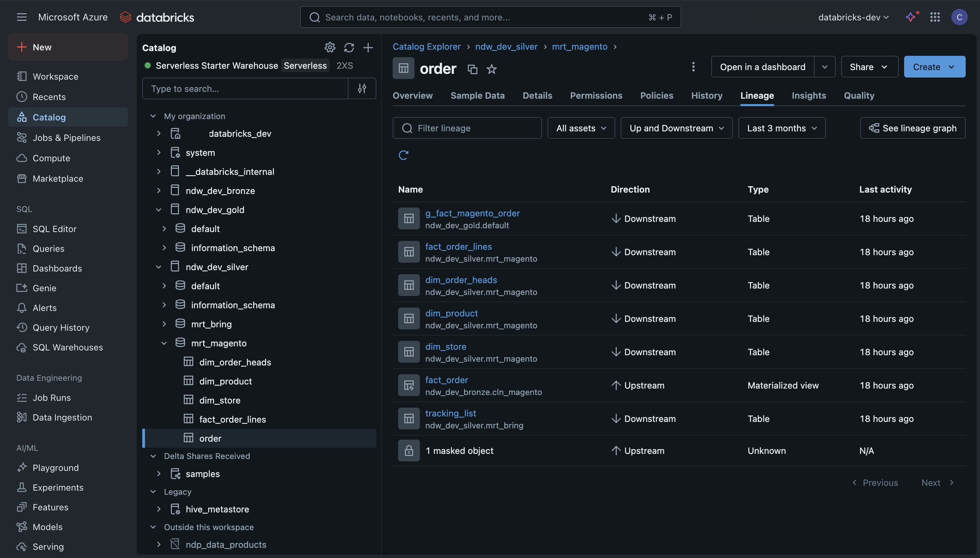Copy the order table name with the copy icon

[x=472, y=69]
